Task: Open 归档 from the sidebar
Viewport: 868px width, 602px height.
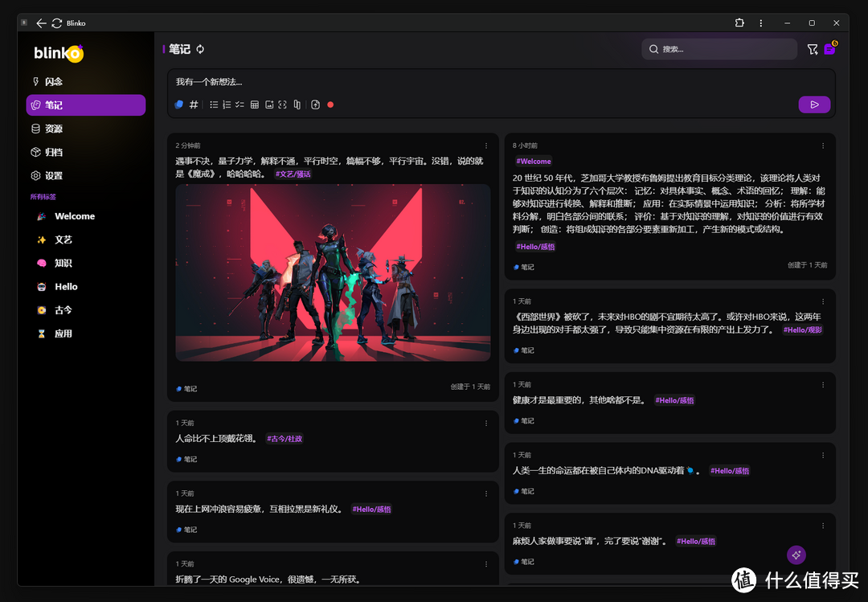Action: coord(54,152)
